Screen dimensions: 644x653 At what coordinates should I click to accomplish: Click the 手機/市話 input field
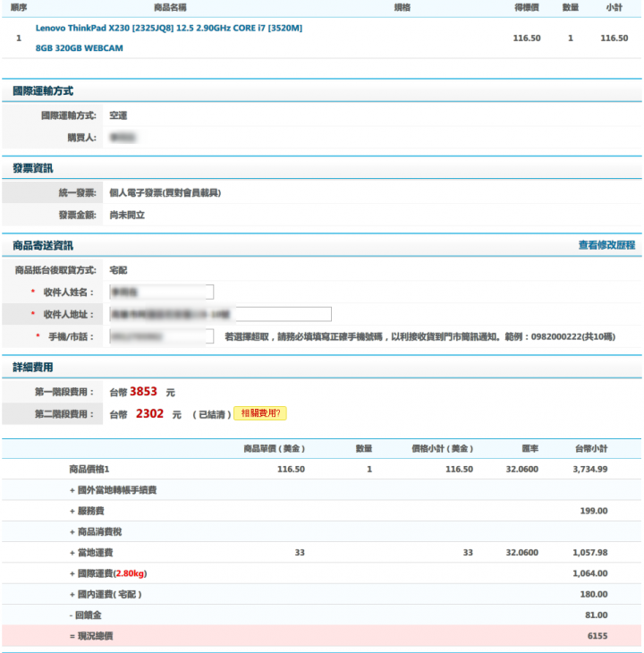[x=162, y=336]
